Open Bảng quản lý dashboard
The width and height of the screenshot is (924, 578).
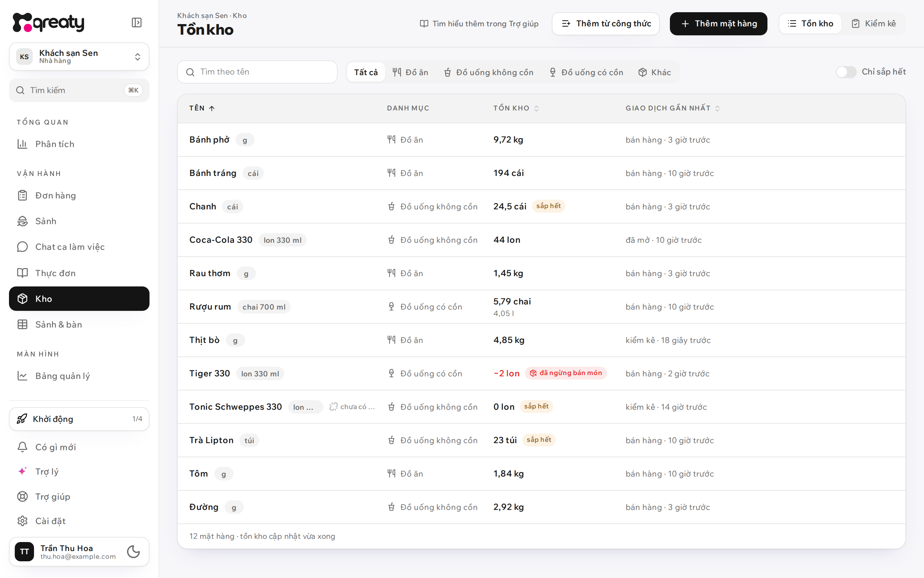(79, 376)
